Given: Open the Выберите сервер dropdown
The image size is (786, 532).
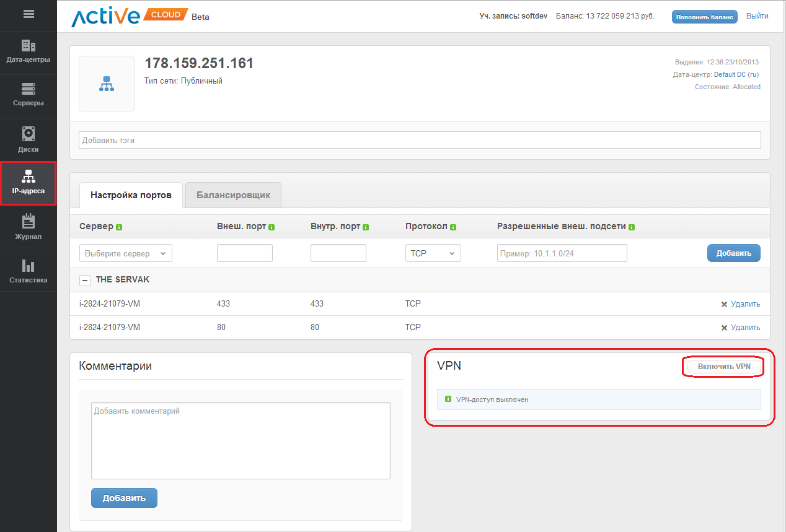Looking at the screenshot, I should tap(126, 253).
